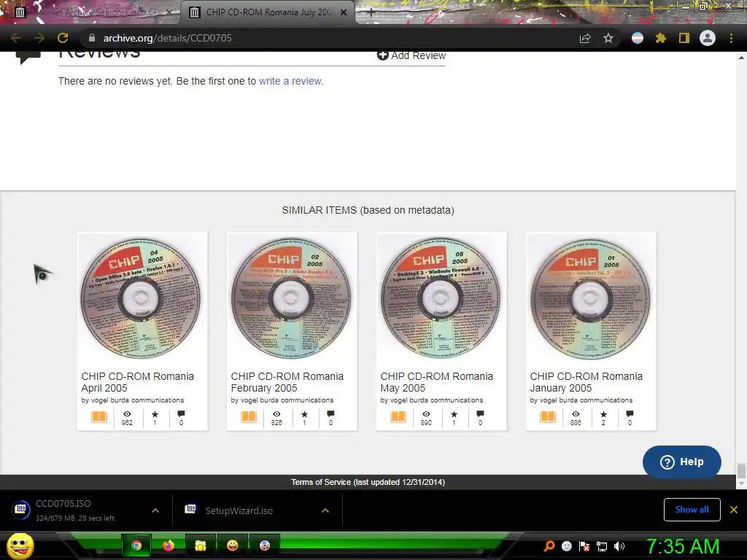Click the SetupWizard.iso download item
747x560 pixels.
tap(248, 510)
